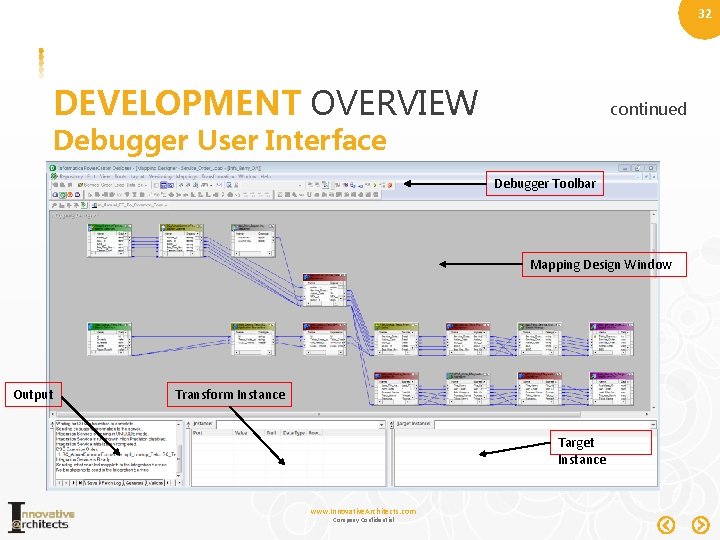Click the Port column header

(211, 433)
